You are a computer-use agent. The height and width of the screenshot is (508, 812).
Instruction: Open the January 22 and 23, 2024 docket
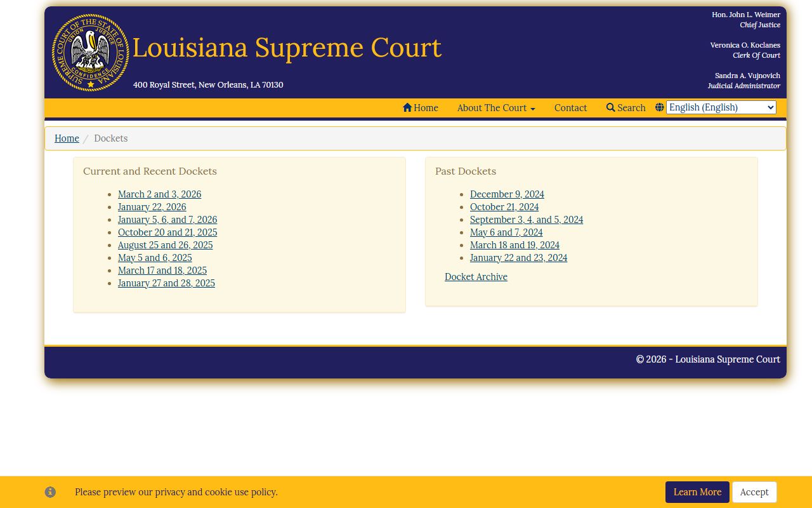[518, 258]
